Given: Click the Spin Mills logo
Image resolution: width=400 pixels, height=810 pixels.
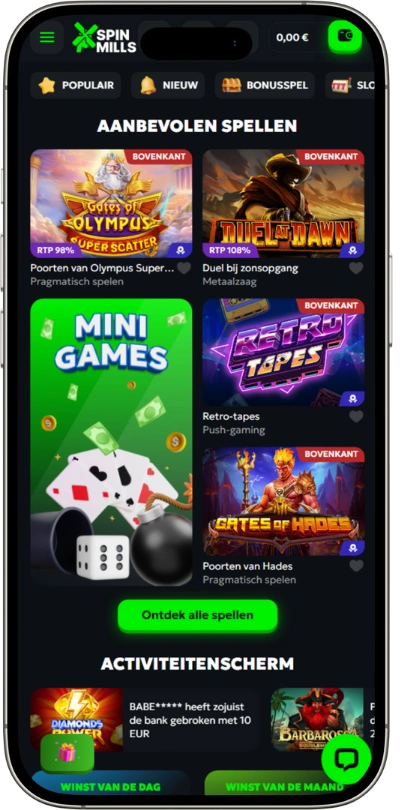Looking at the screenshot, I should pos(104,37).
